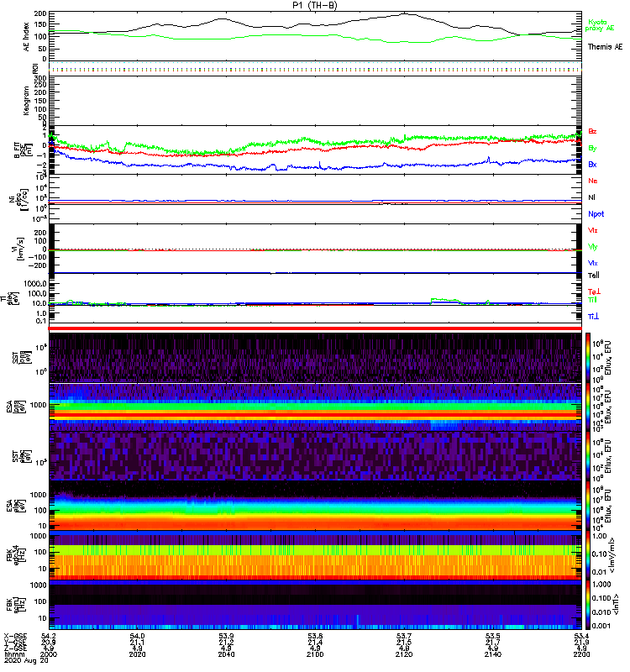Viewport: 630px width, 672px height.
Task: Click the peak of the black AE curve
Action: tap(406, 13)
